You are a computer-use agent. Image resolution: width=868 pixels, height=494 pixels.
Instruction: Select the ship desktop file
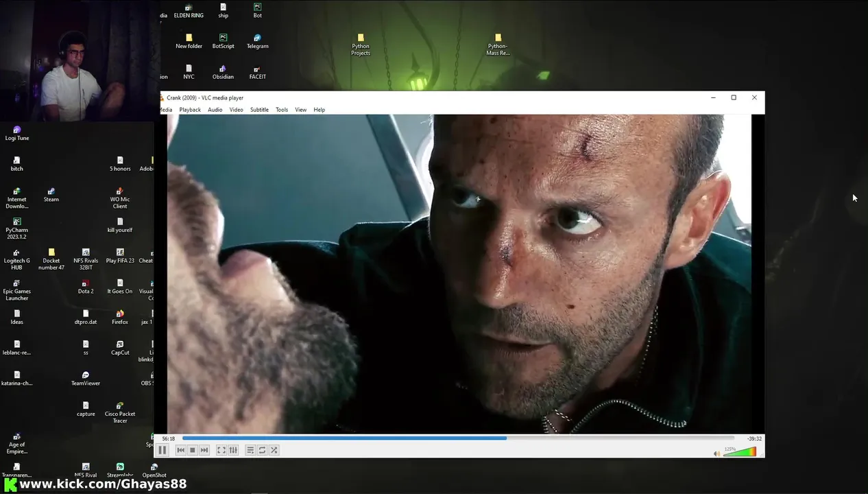click(223, 11)
